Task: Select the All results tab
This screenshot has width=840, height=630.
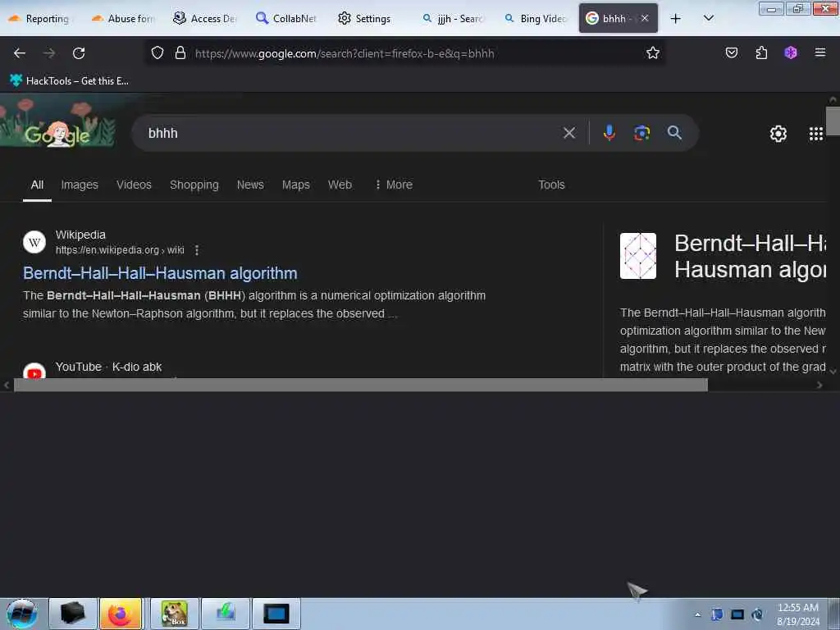Action: [x=37, y=185]
